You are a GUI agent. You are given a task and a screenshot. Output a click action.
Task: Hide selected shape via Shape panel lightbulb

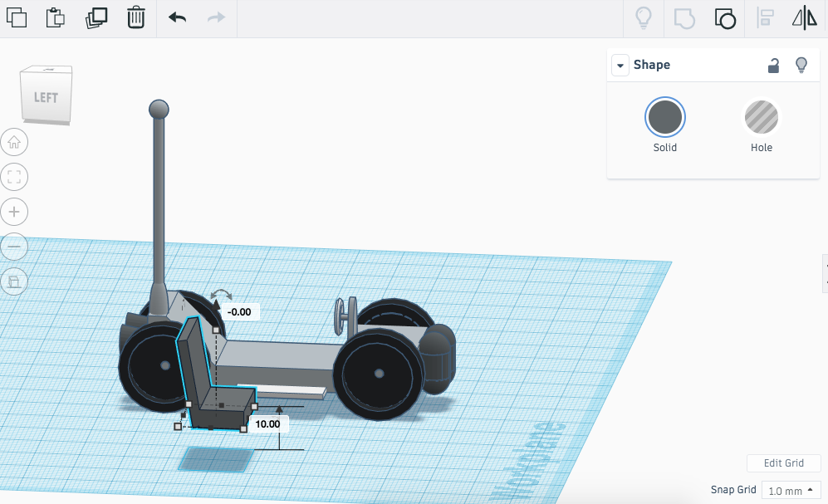coord(801,65)
